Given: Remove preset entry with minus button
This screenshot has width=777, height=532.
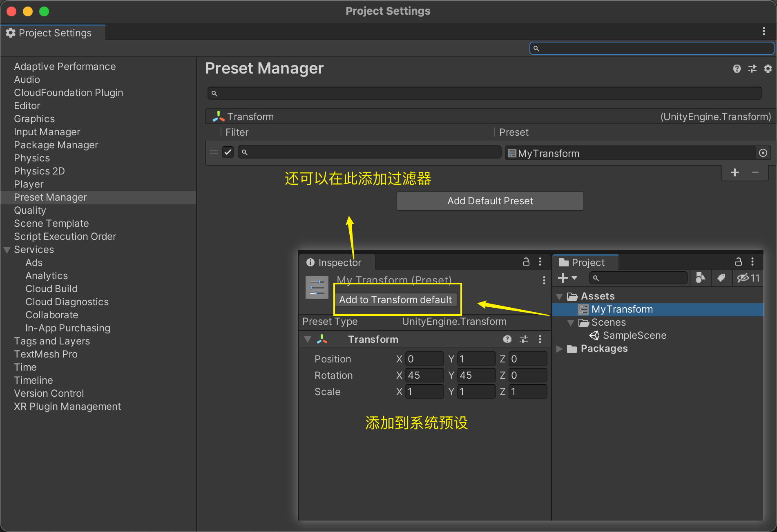Looking at the screenshot, I should click(755, 172).
